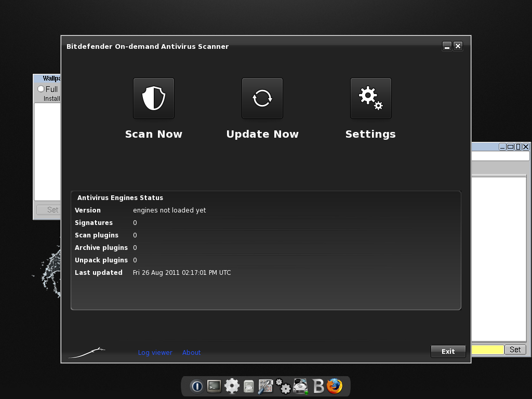
Task: Open the screwdriver control panel dock icon
Action: tap(265, 387)
